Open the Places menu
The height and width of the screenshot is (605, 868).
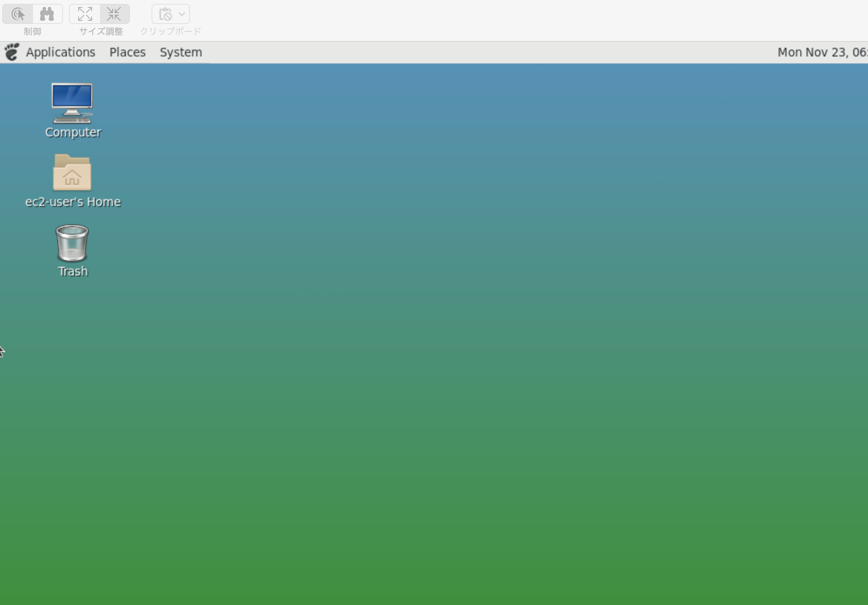pos(127,52)
